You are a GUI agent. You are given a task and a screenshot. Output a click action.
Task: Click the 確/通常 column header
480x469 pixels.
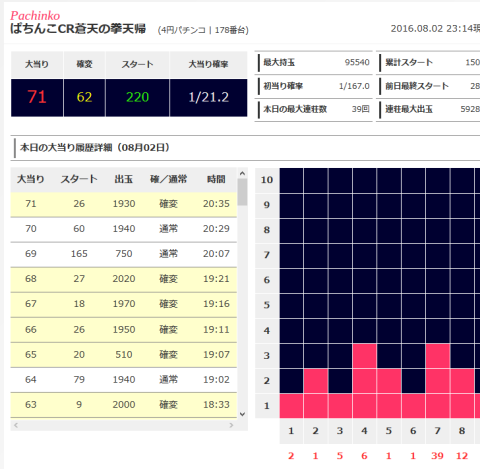tap(168, 179)
